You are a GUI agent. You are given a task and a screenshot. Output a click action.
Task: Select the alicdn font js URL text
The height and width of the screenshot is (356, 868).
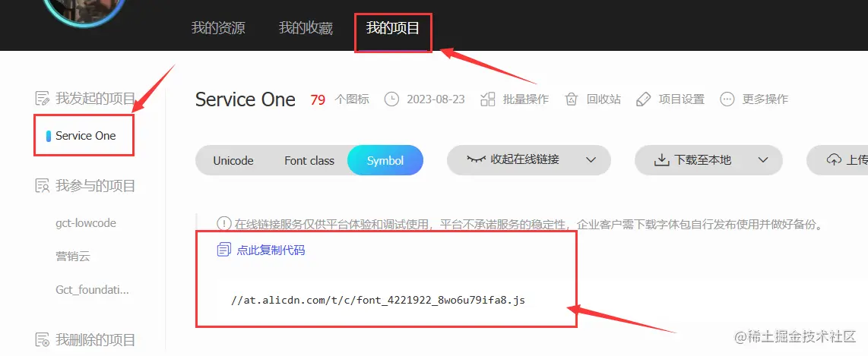[x=378, y=301]
